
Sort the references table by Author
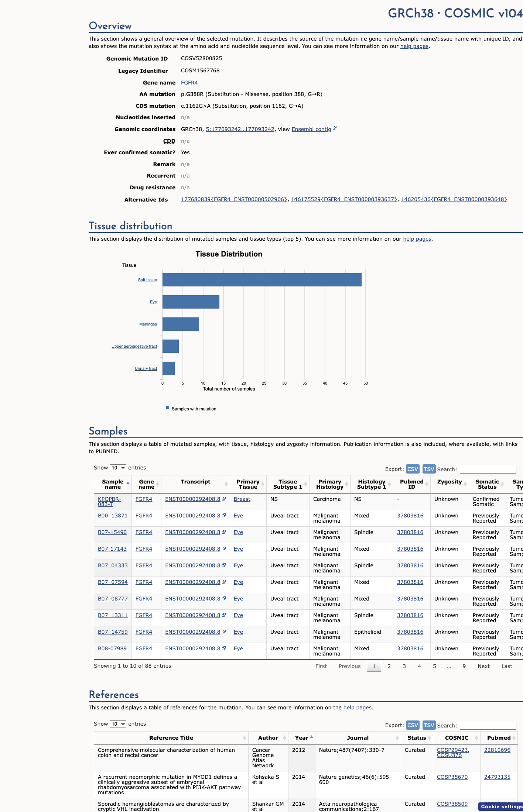pyautogui.click(x=268, y=738)
